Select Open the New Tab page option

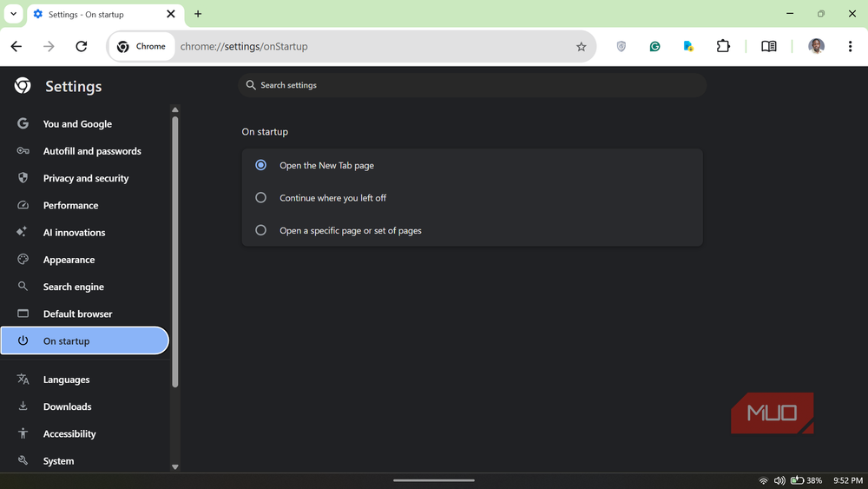(472, 165)
